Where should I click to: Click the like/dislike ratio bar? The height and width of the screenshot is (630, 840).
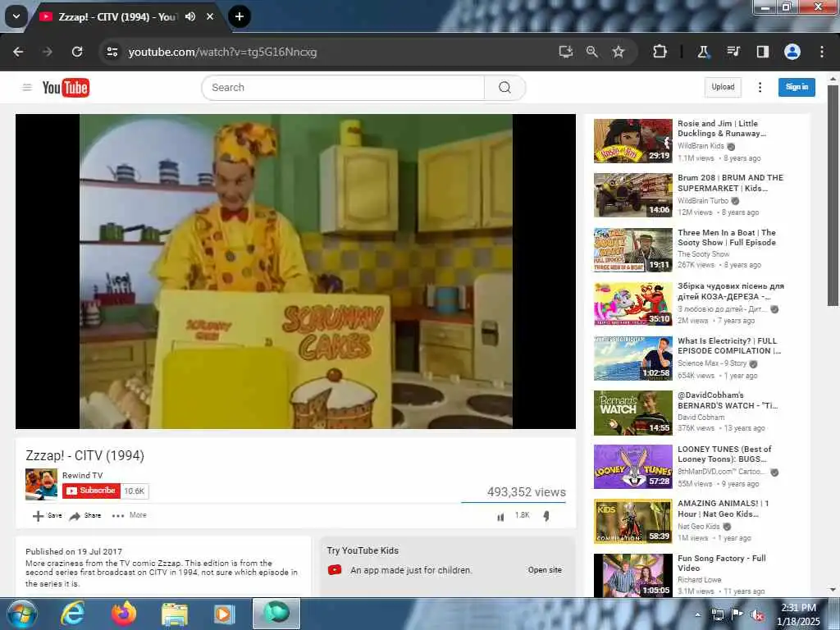click(x=514, y=503)
